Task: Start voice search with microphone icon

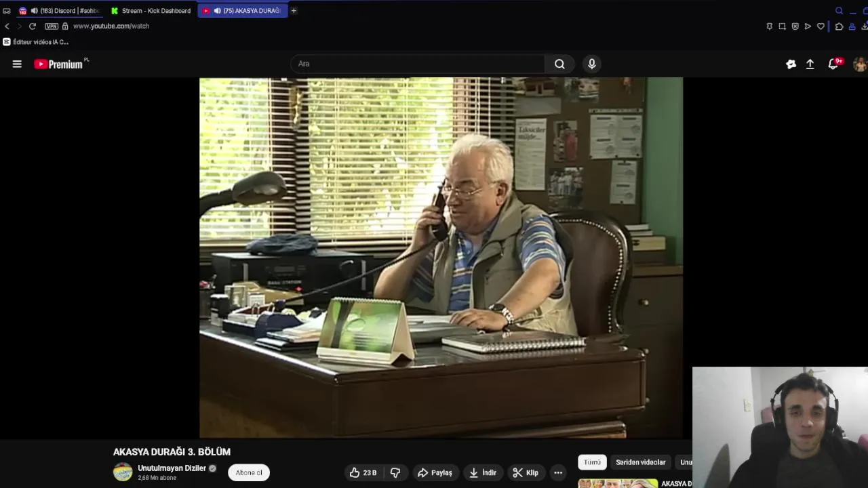Action: 592,64
